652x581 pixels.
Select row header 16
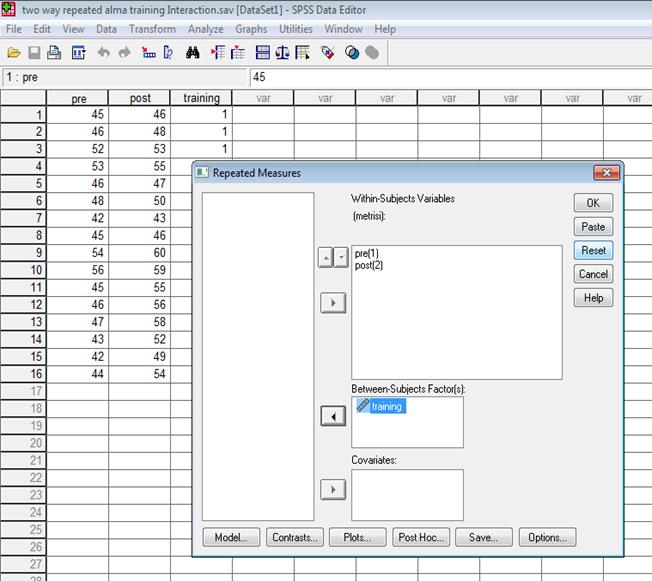(23, 374)
